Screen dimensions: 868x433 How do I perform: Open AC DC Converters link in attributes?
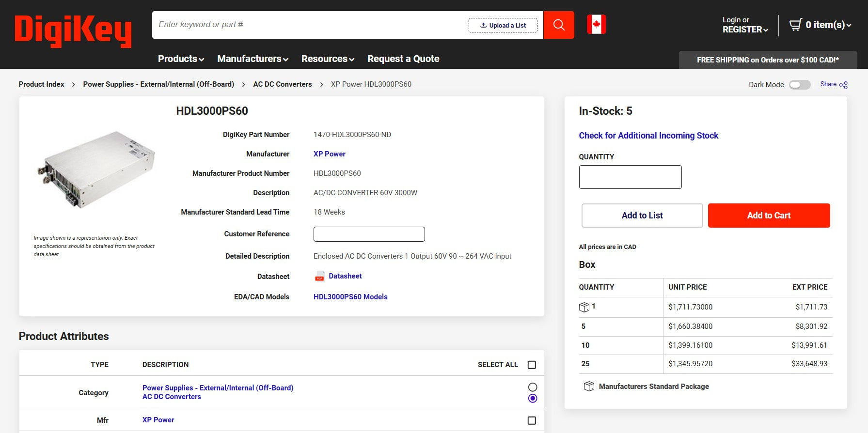pyautogui.click(x=172, y=397)
